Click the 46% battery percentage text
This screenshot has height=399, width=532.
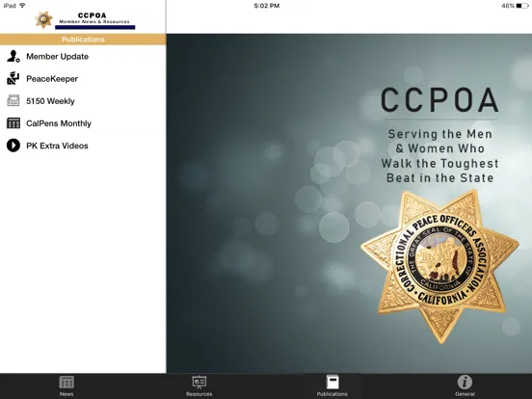coord(508,6)
